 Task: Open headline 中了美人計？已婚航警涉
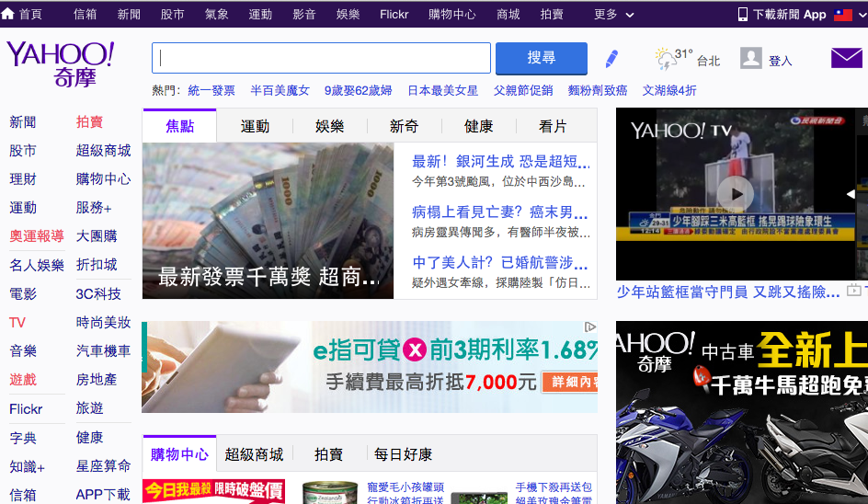tap(500, 262)
